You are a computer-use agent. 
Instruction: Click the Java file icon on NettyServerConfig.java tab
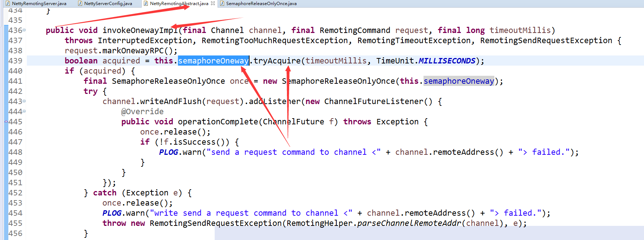click(80, 4)
